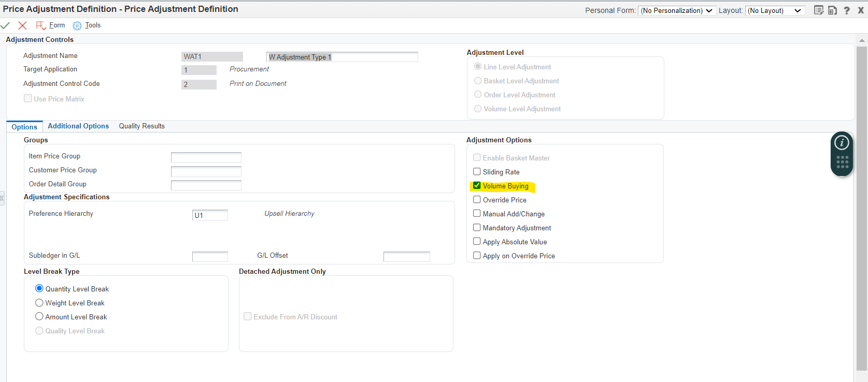
Task: Open the Personal Form dropdown
Action: [x=677, y=10]
